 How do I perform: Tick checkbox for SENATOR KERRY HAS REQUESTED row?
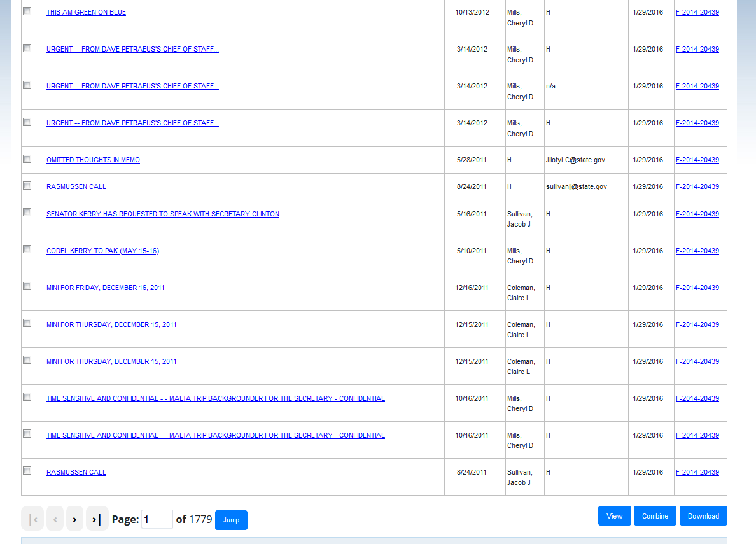coord(27,213)
